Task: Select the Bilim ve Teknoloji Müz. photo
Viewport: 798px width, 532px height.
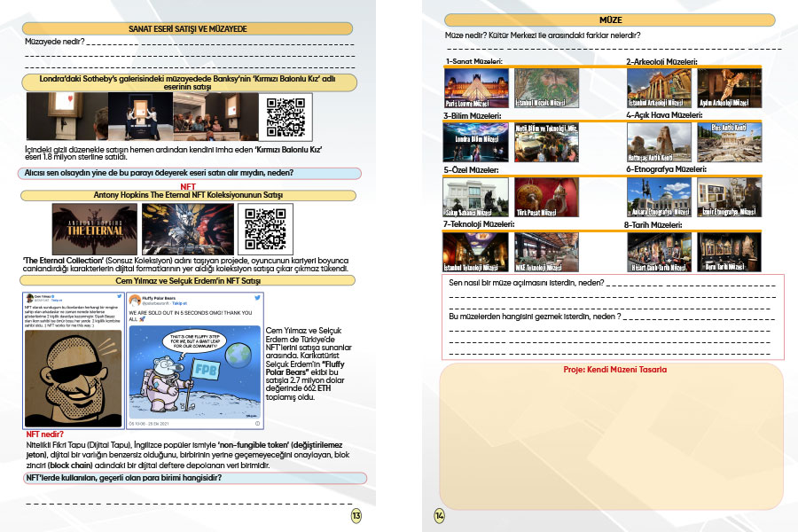Action: pyautogui.click(x=546, y=143)
